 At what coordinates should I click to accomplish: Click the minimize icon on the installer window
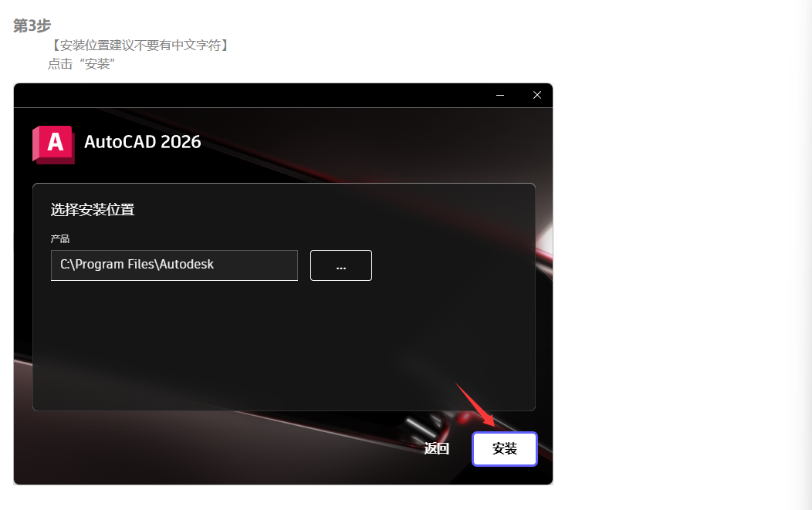tap(499, 95)
